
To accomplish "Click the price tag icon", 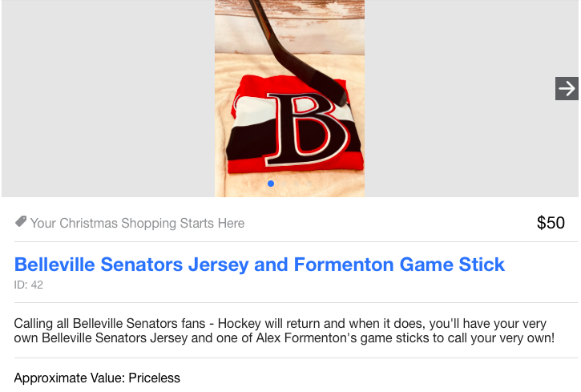I will [x=21, y=222].
